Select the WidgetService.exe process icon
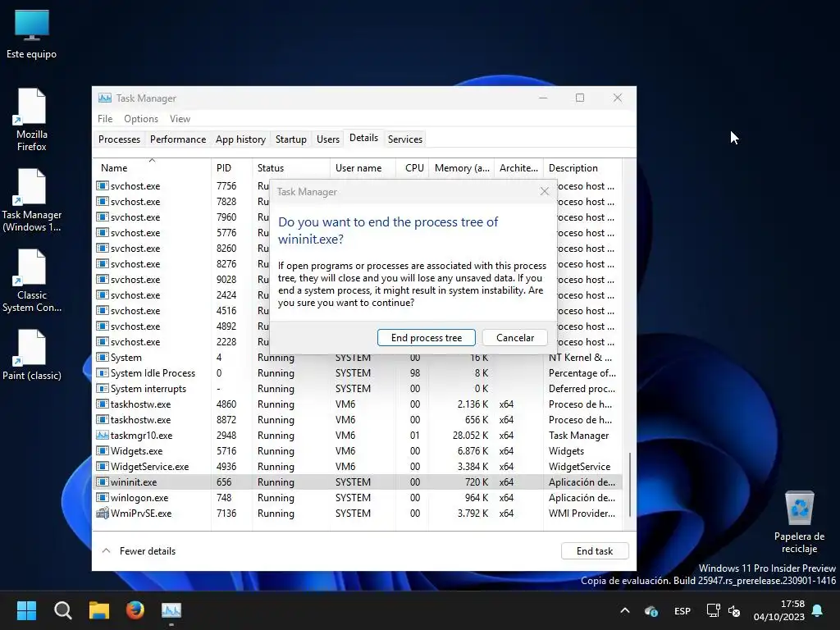The height and width of the screenshot is (630, 840). click(x=103, y=466)
